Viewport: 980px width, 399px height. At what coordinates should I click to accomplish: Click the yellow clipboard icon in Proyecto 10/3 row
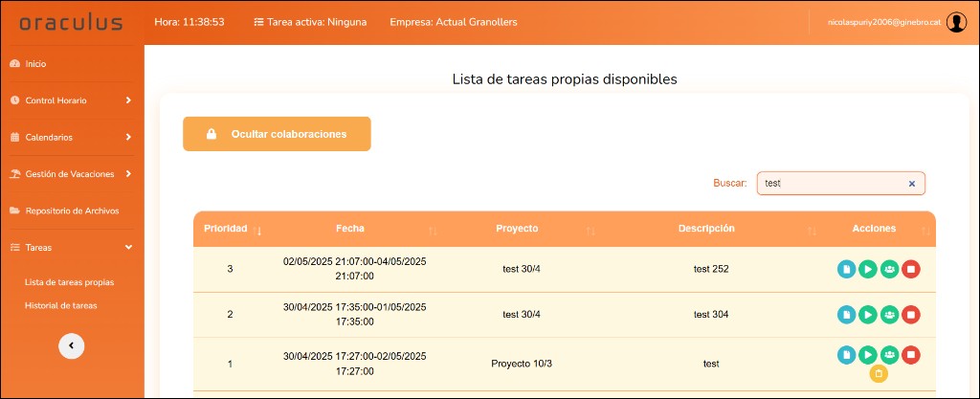(879, 374)
